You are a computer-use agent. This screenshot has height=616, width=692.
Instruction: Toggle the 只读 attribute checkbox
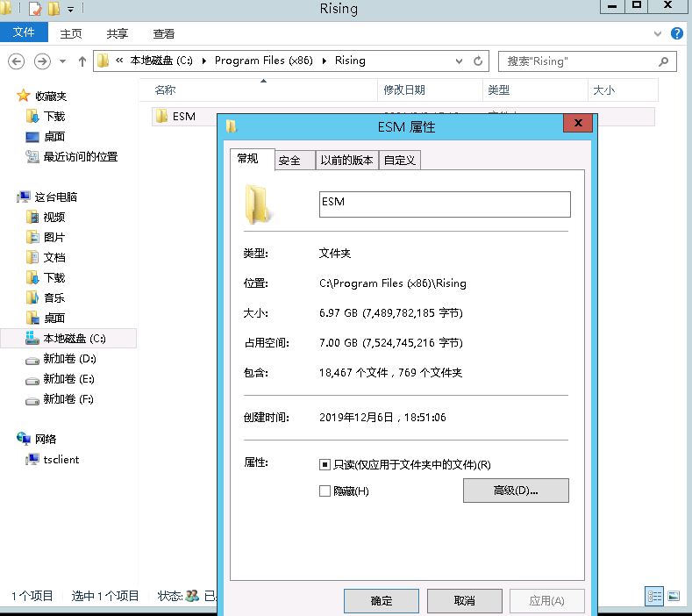[x=325, y=464]
